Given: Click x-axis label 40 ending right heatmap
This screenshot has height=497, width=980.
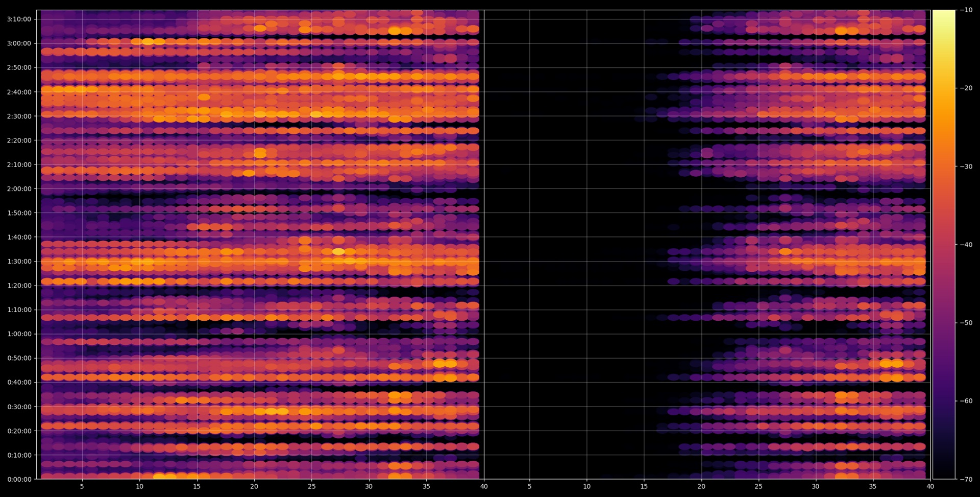Looking at the screenshot, I should 930,486.
